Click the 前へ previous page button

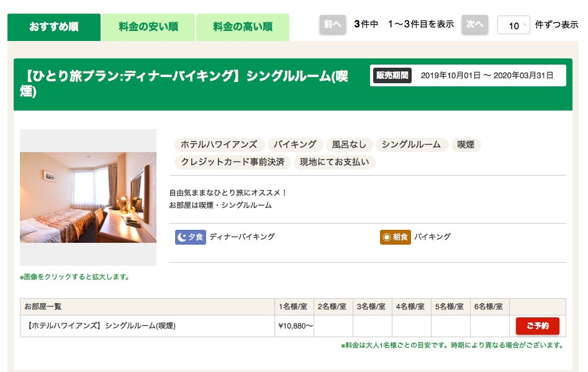point(333,24)
